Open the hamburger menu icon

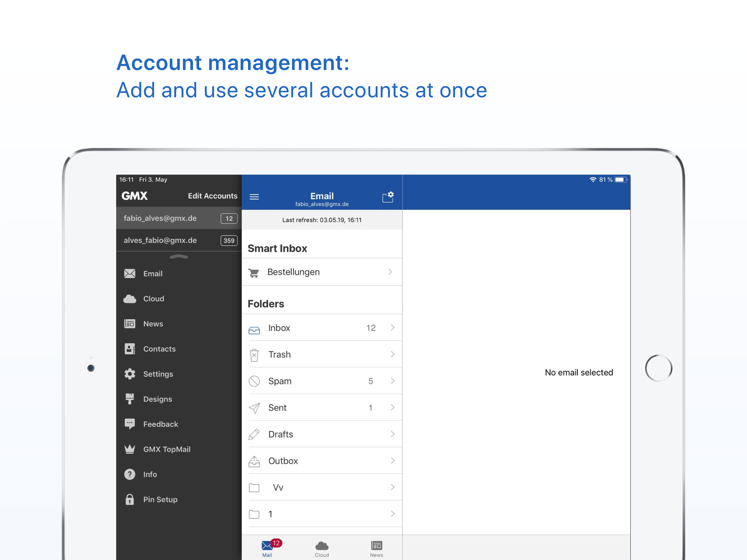[x=254, y=197]
